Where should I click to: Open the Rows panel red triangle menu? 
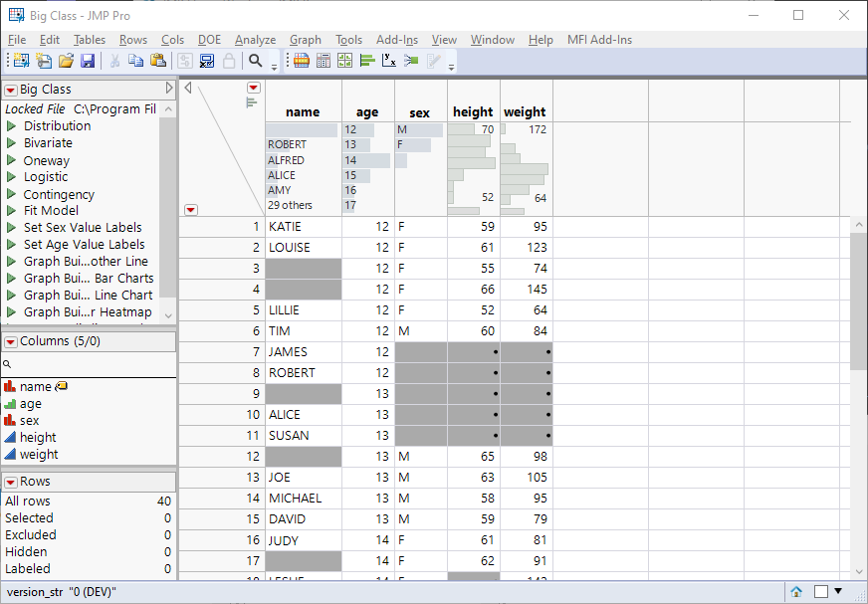[10, 484]
